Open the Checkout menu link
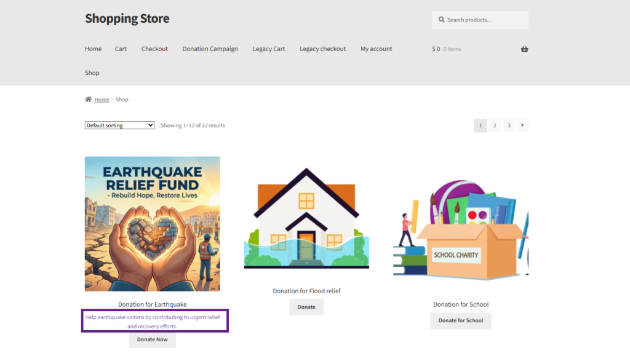The width and height of the screenshot is (630, 364). [x=154, y=49]
